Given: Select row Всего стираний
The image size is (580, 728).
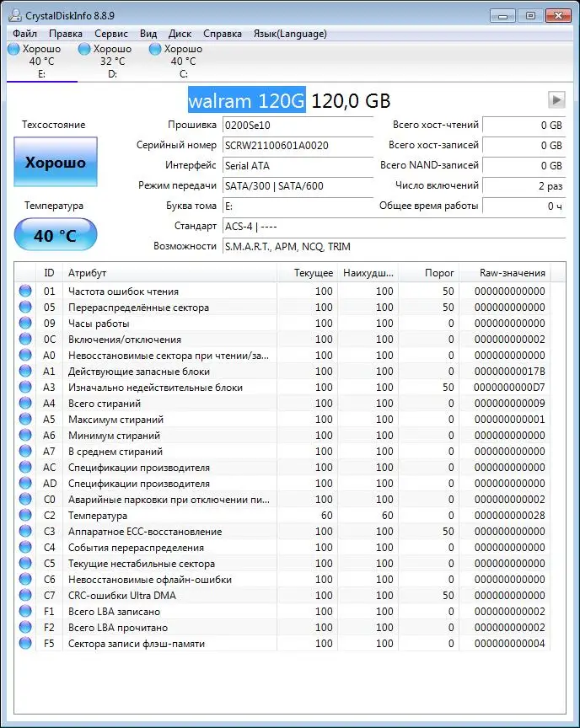Looking at the screenshot, I should 282,403.
